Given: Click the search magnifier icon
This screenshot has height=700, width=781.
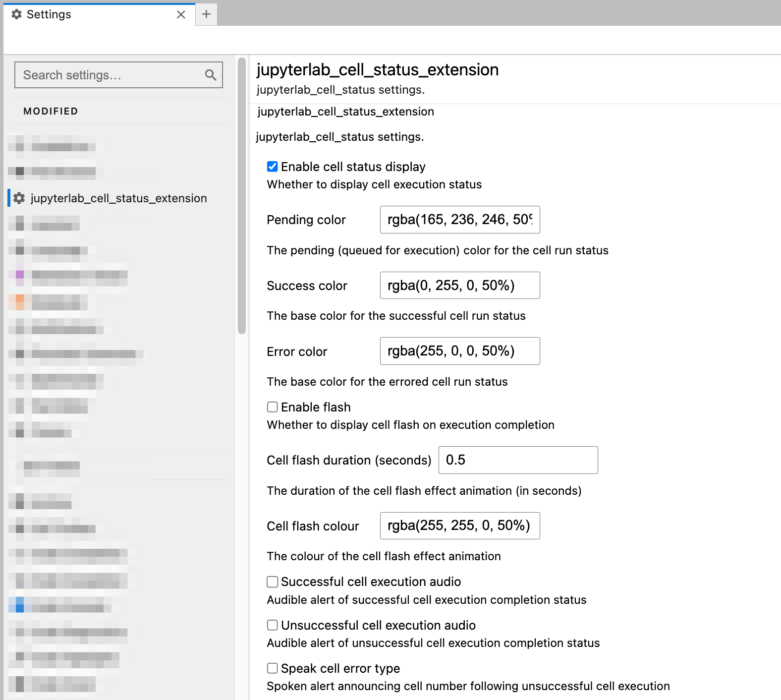Looking at the screenshot, I should (x=211, y=75).
